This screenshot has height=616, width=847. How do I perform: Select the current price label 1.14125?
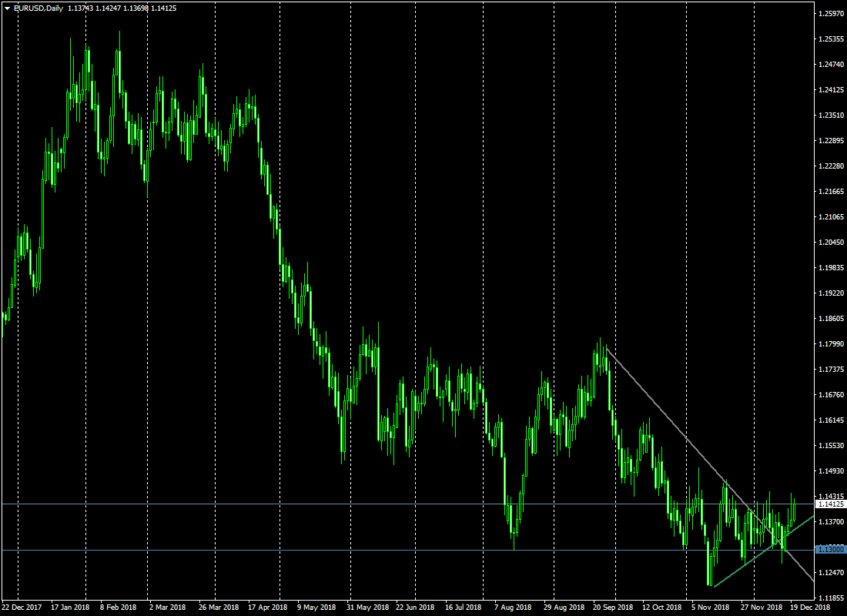click(x=831, y=504)
